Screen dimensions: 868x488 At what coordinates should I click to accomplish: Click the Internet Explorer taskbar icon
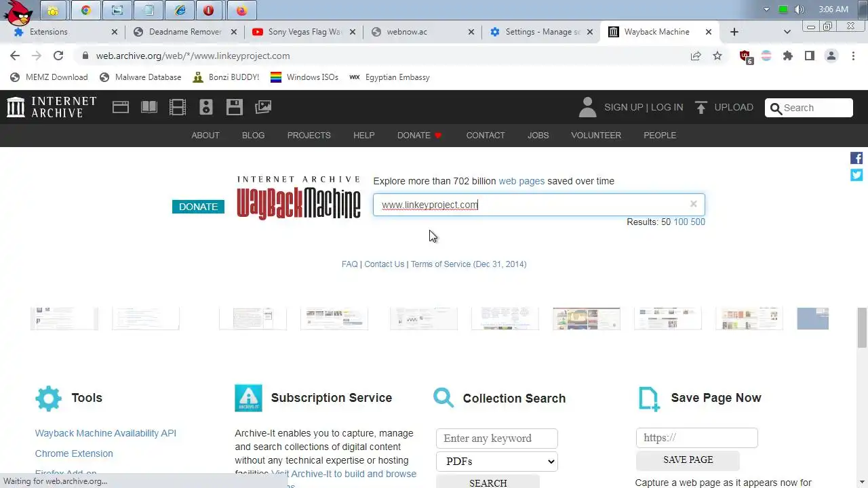pyautogui.click(x=180, y=10)
